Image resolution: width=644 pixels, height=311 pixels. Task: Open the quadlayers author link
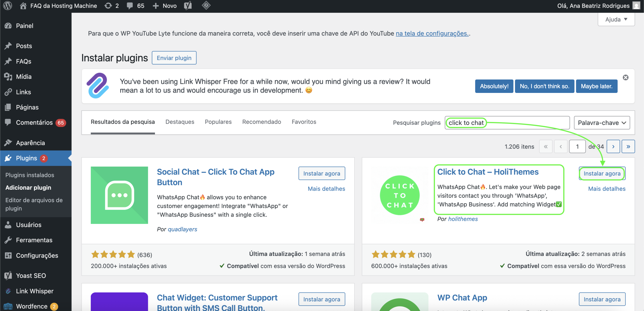pos(182,229)
